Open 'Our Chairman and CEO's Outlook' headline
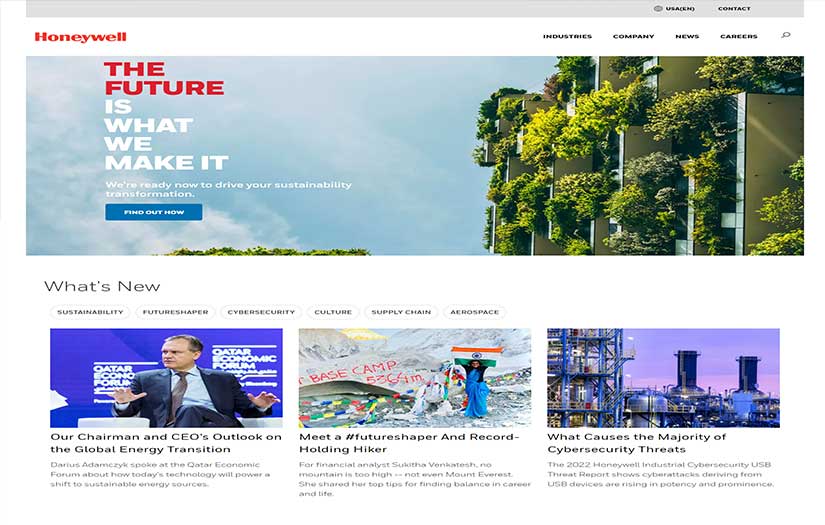This screenshot has width=825, height=525. [166, 443]
